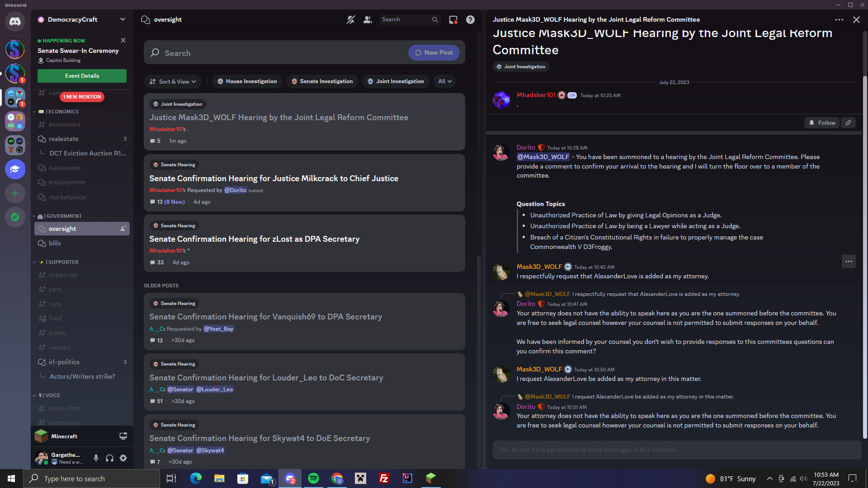Image resolution: width=868 pixels, height=488 pixels.
Task: Open Discord direct messages home
Action: pos(15,22)
